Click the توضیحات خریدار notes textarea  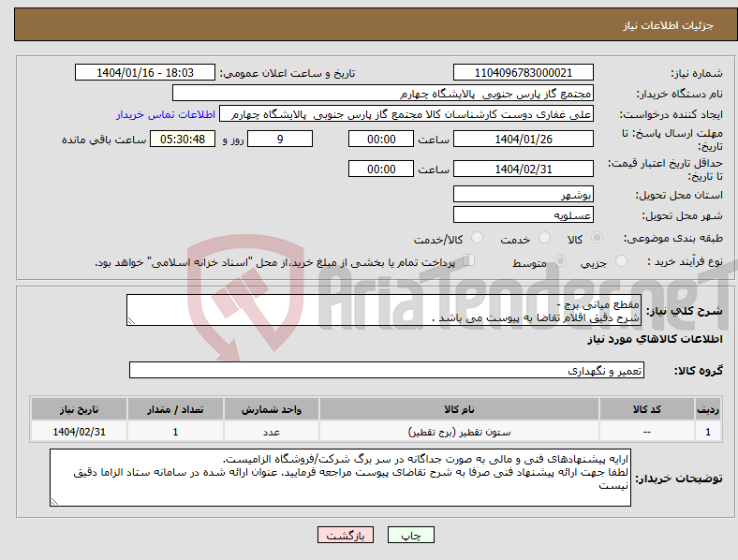tap(340, 478)
